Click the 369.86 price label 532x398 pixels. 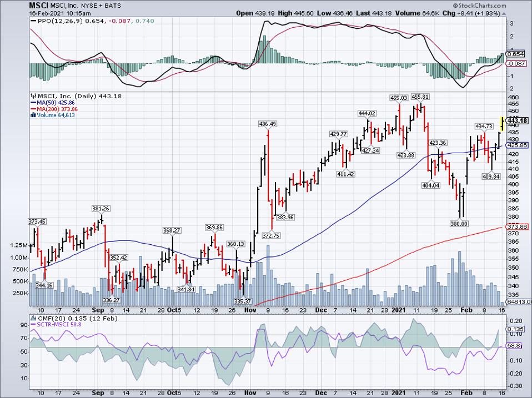point(214,228)
